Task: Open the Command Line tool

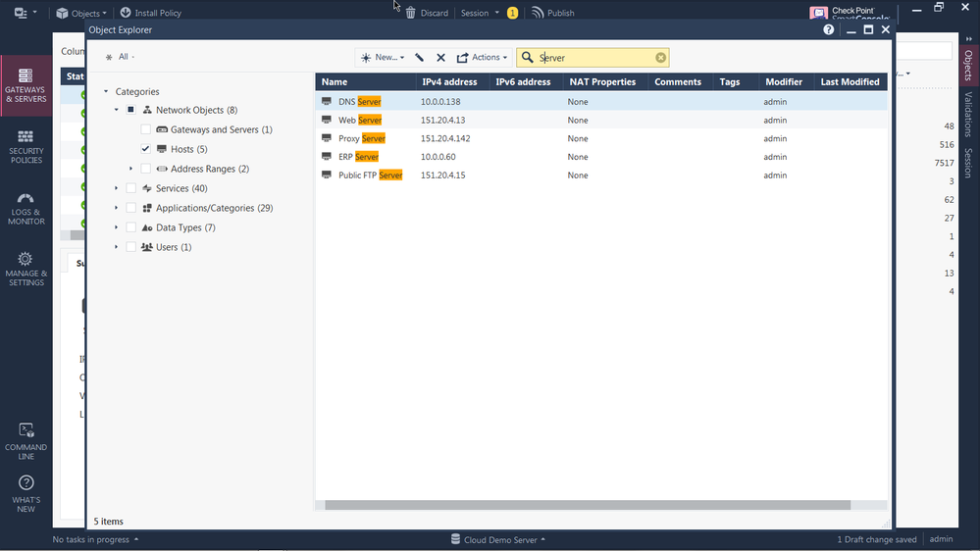Action: click(26, 441)
